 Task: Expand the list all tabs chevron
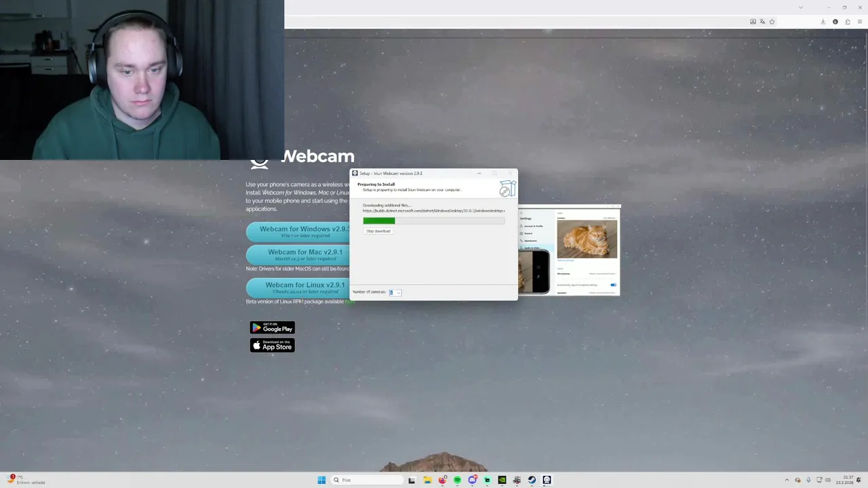[x=801, y=7]
